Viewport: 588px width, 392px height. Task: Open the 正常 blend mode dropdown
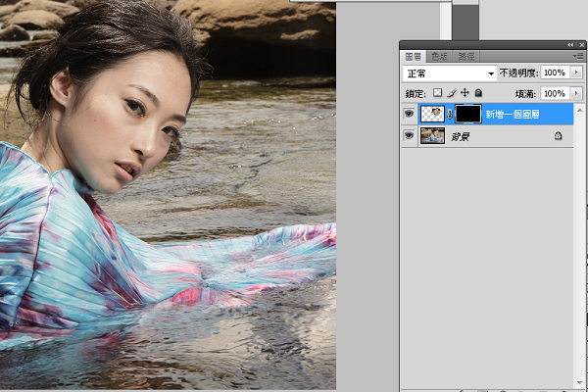[450, 73]
